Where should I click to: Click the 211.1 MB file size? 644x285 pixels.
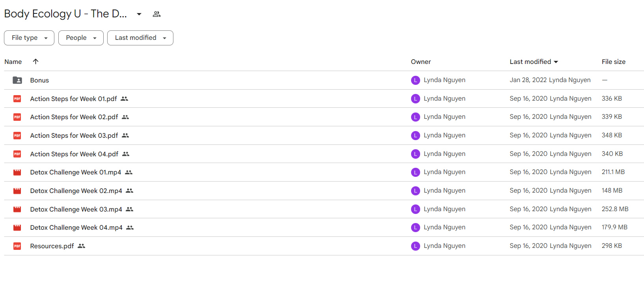(613, 172)
